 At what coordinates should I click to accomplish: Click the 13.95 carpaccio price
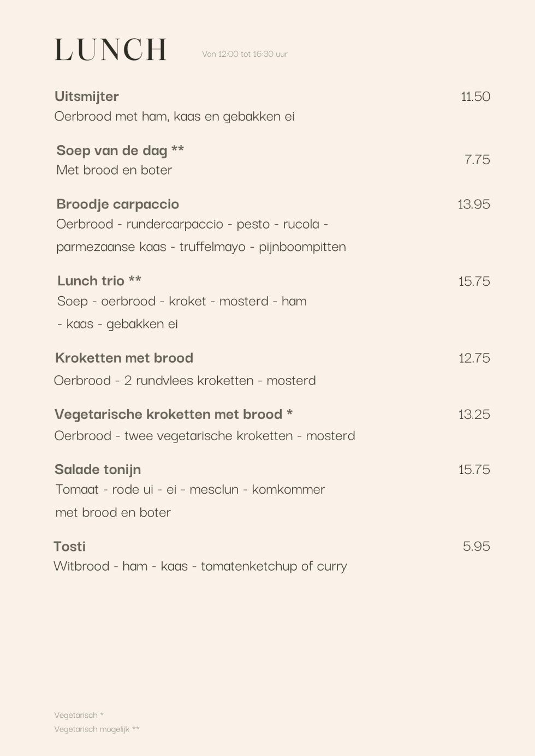click(473, 204)
